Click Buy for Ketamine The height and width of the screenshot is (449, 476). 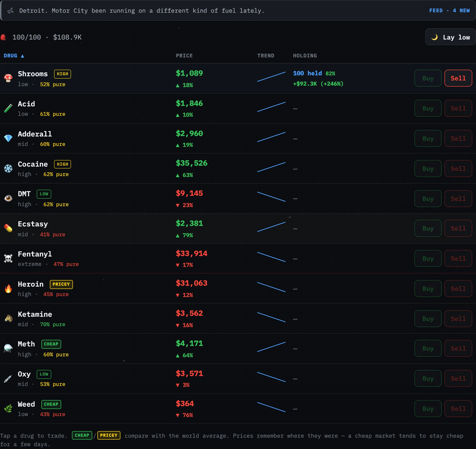pos(428,319)
